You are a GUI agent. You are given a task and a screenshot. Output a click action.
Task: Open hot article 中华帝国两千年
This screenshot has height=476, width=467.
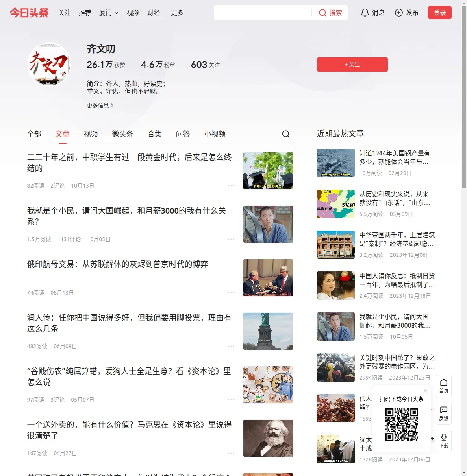397,239
